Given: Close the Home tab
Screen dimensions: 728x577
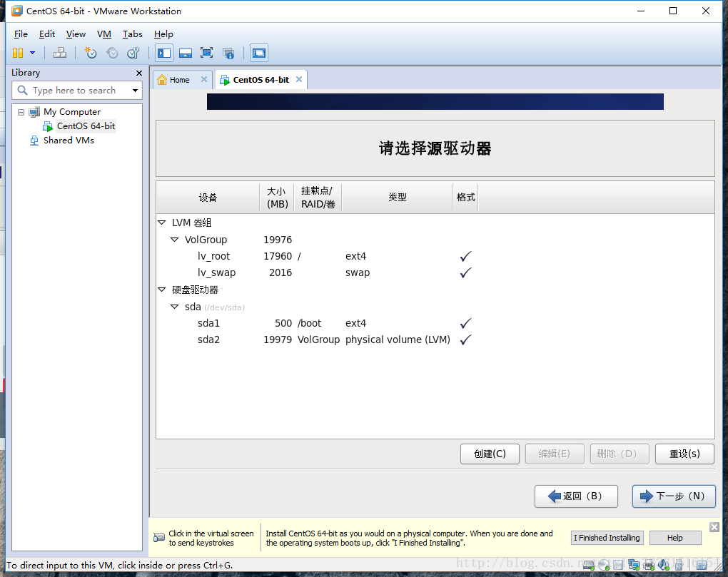Looking at the screenshot, I should click(204, 79).
